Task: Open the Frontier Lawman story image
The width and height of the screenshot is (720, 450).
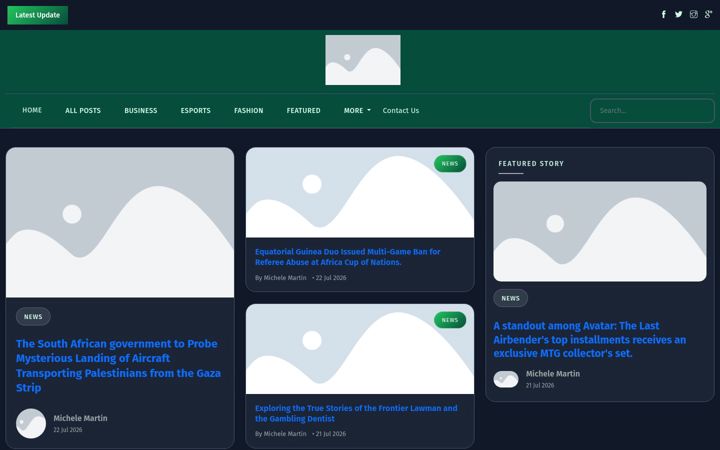Action: (360, 349)
